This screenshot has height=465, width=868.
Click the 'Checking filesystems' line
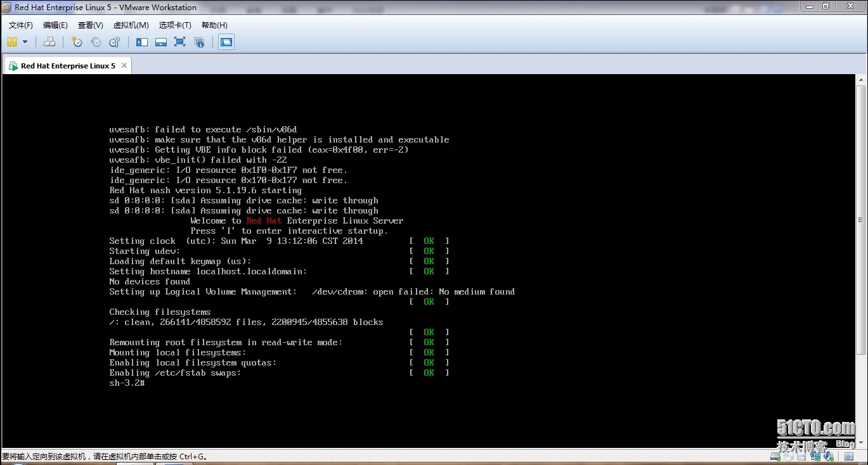coord(160,312)
